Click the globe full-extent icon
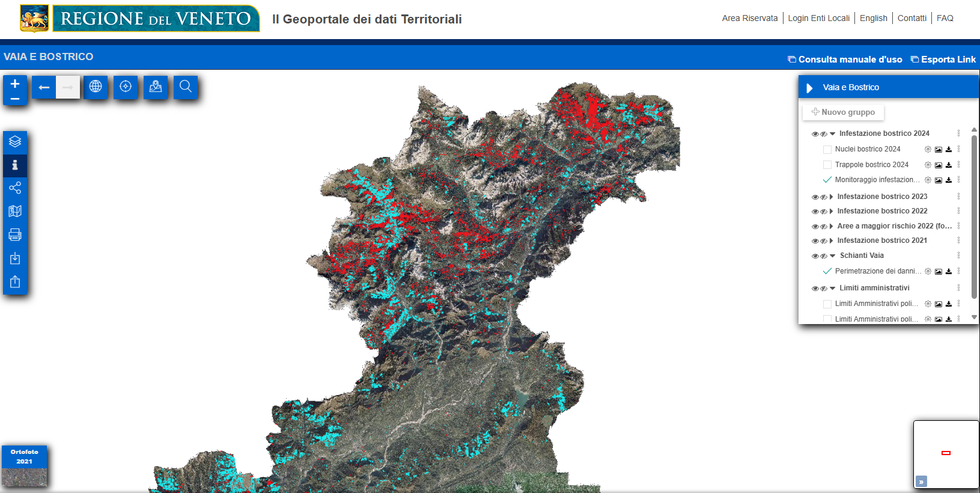Viewport: 980px width, 493px height. [96, 87]
